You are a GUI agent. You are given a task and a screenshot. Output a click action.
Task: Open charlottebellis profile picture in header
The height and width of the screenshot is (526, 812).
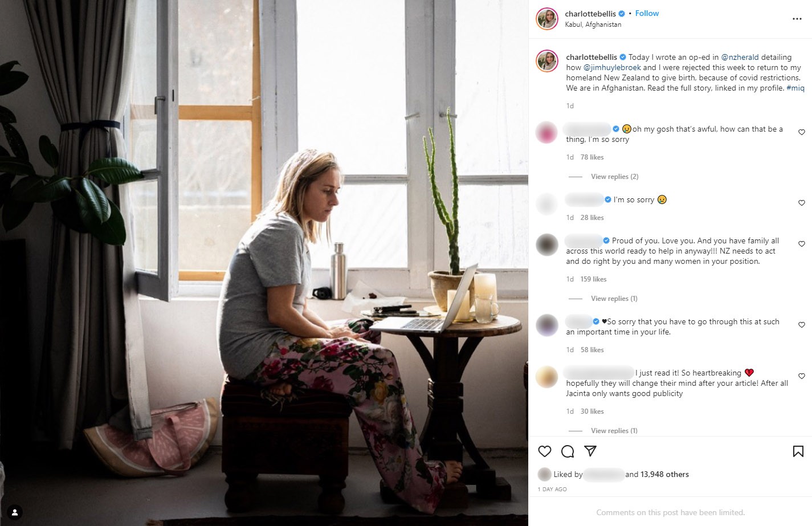(547, 19)
